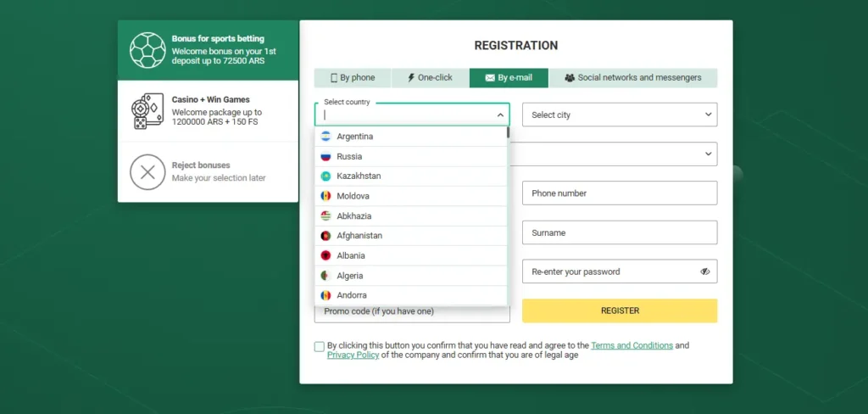Choose Algeria from the country list
Viewport: 868px width, 414px height.
411,276
